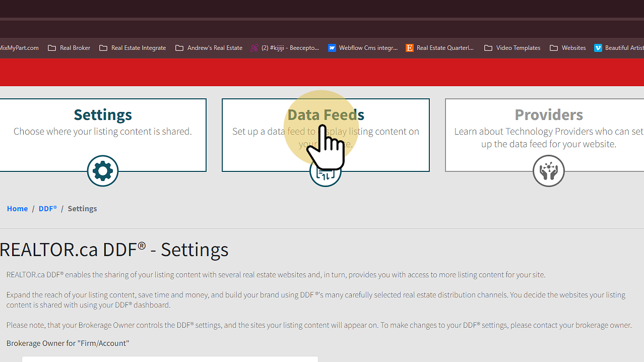Image resolution: width=644 pixels, height=362 pixels.
Task: Click the Settings gear icon
Action: click(x=103, y=171)
